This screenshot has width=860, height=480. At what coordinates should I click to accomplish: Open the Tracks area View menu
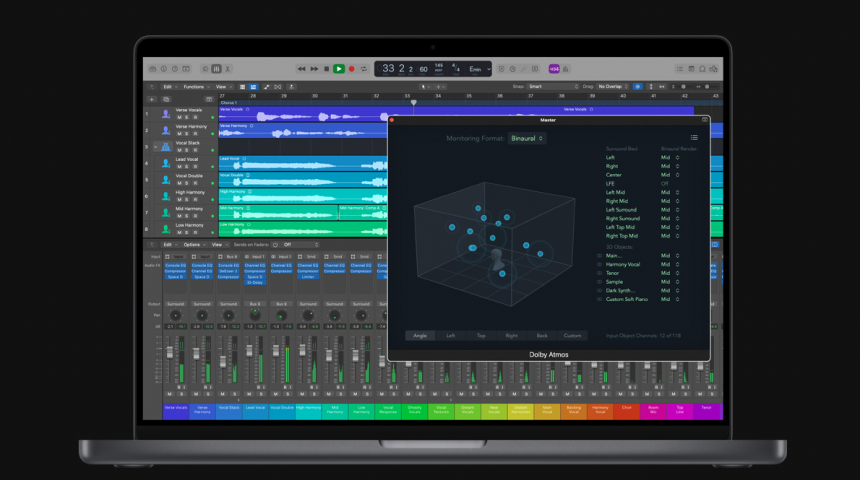223,87
